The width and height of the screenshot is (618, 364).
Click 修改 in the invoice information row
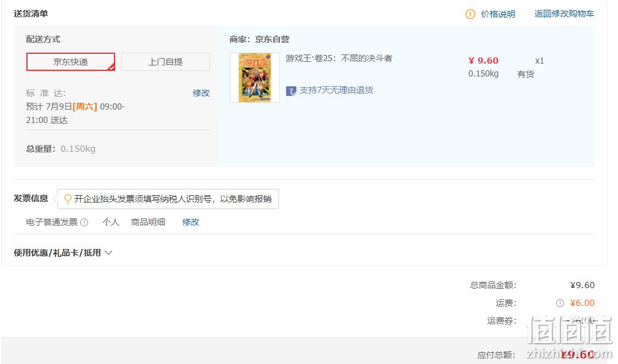(x=190, y=222)
